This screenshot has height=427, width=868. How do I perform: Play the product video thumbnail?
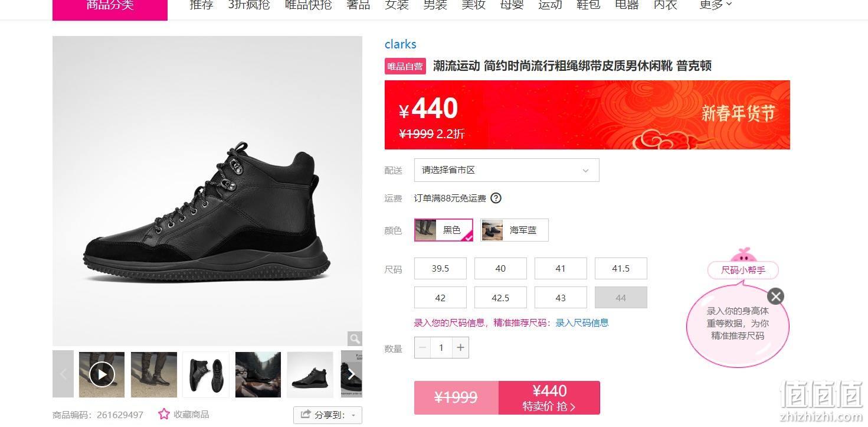(x=102, y=374)
